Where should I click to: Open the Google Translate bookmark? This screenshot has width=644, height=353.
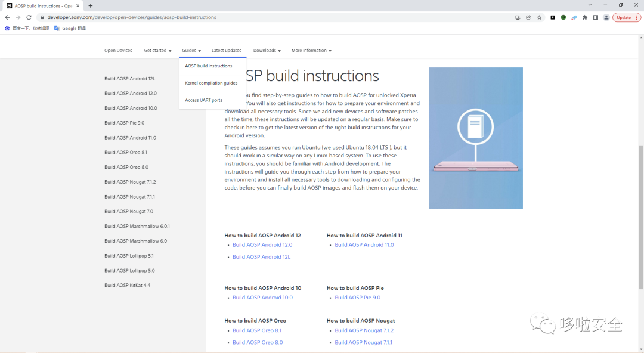(70, 29)
